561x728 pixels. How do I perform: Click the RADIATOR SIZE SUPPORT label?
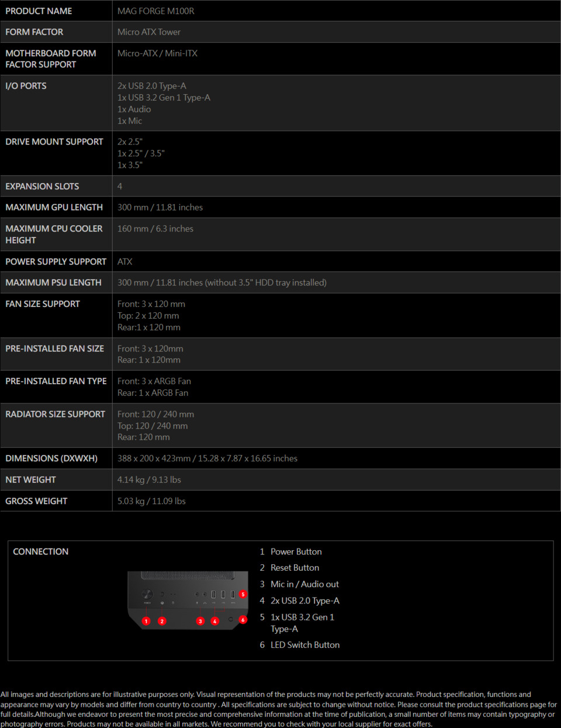[x=55, y=414]
